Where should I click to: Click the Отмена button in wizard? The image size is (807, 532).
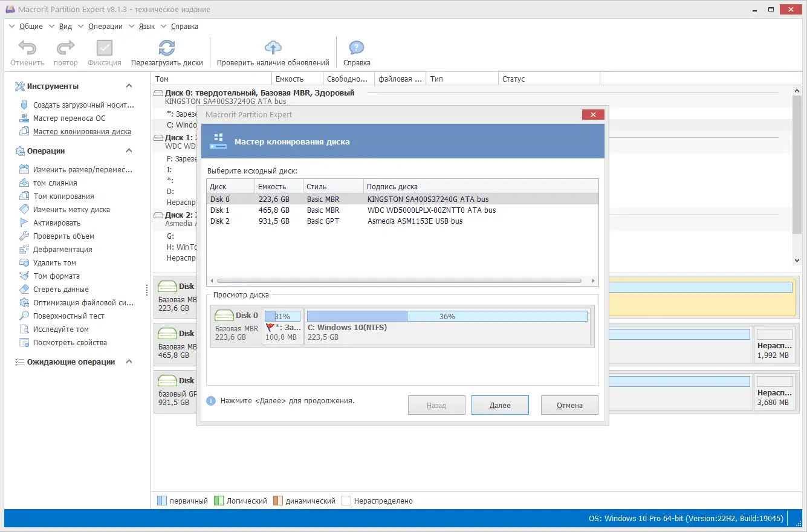[569, 406]
